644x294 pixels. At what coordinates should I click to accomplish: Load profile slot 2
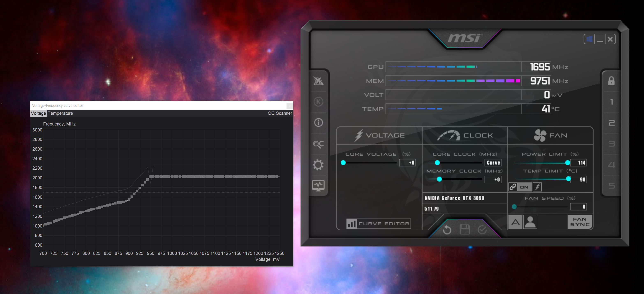(x=612, y=123)
